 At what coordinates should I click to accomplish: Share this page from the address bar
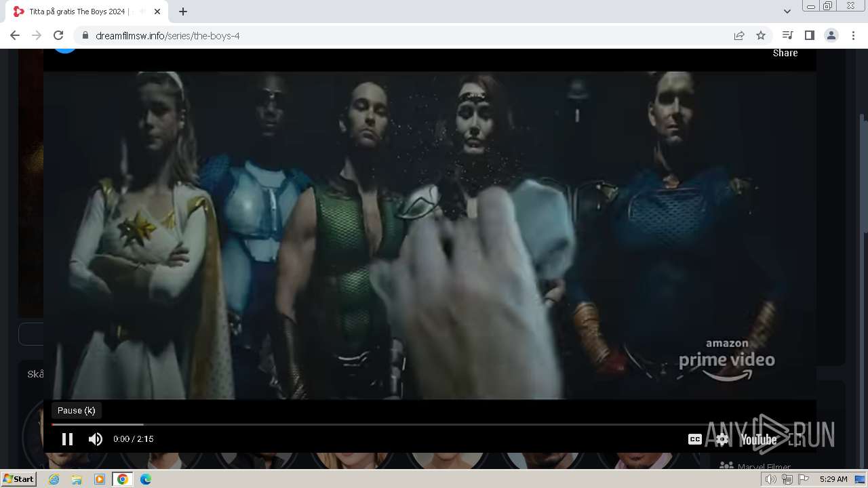(739, 35)
